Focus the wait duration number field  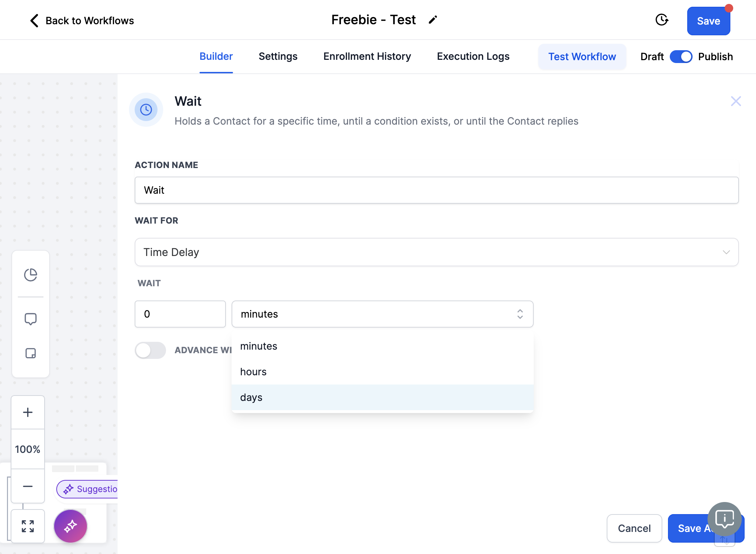180,314
